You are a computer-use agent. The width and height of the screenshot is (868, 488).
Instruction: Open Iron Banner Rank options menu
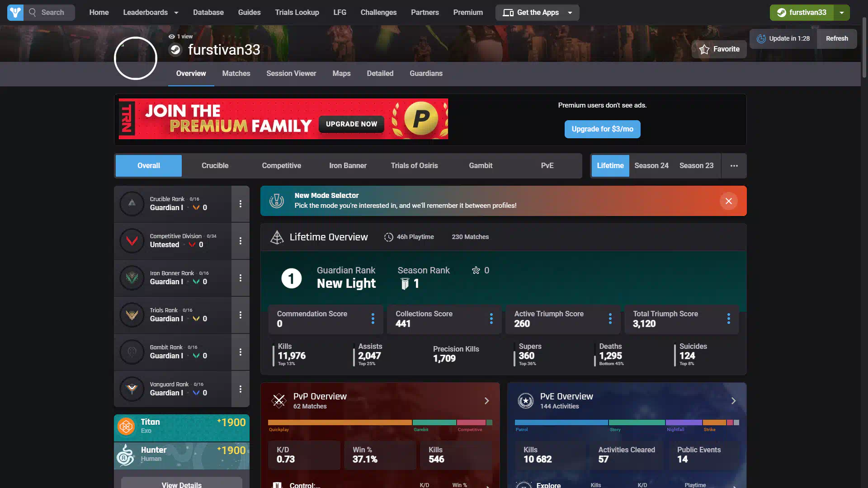(x=241, y=278)
